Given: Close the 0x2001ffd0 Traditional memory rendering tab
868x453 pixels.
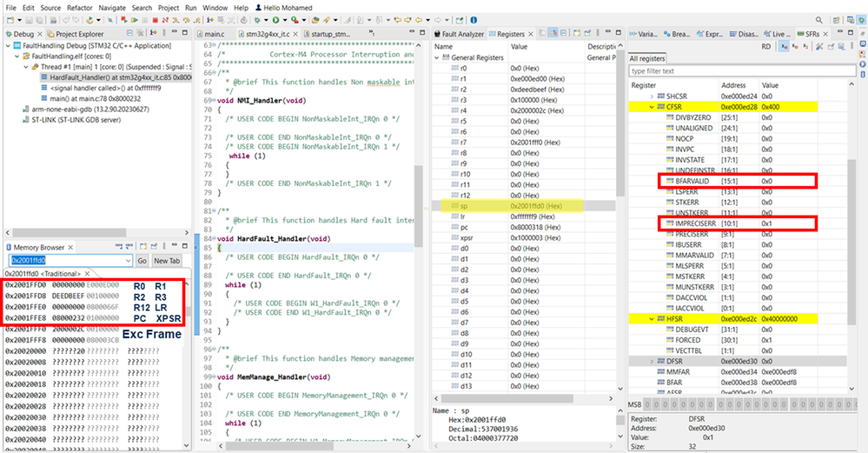Looking at the screenshot, I should [87, 274].
